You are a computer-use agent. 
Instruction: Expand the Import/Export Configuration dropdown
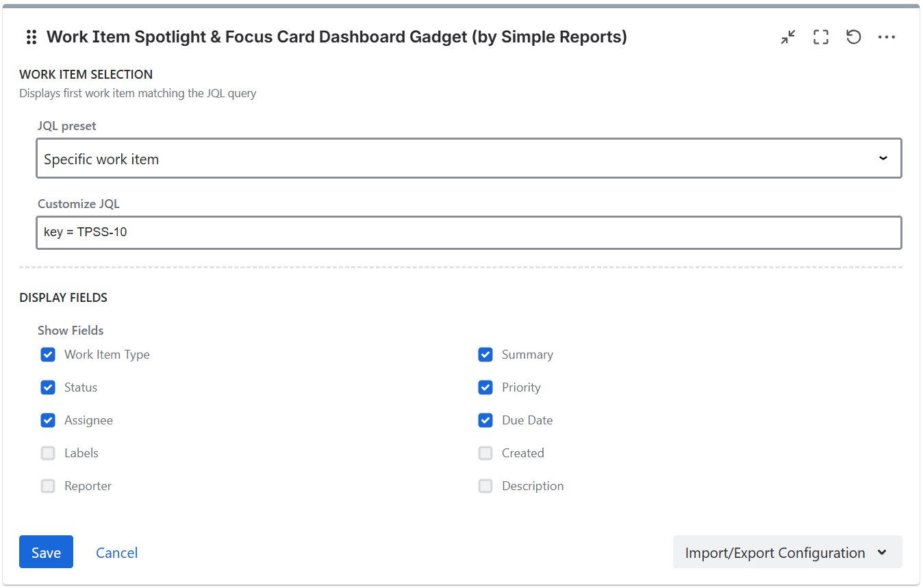coord(787,552)
